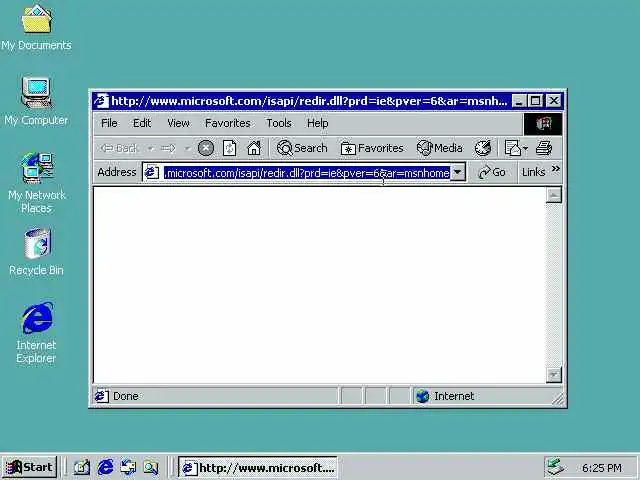Stop page loading with the Stop icon

(206, 148)
